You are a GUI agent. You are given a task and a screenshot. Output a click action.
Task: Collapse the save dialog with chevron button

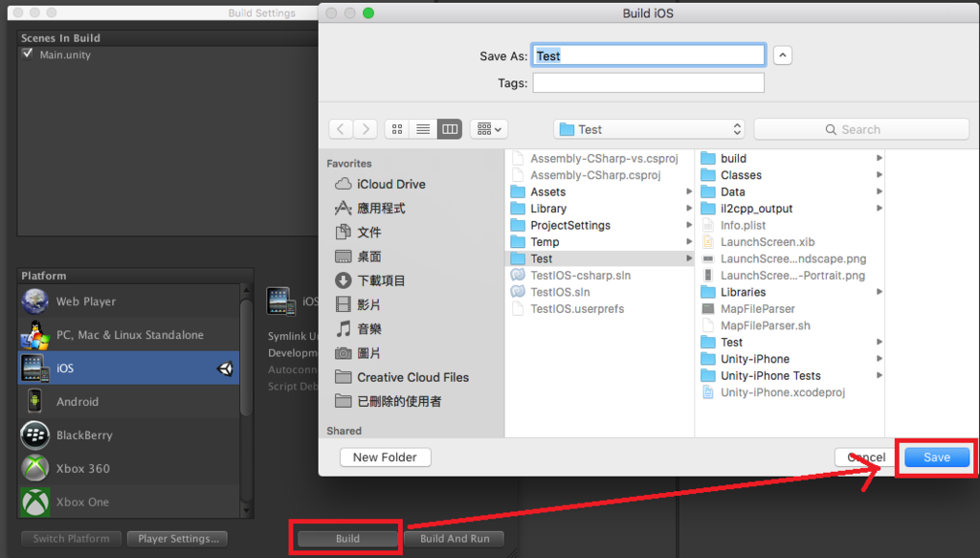(783, 56)
